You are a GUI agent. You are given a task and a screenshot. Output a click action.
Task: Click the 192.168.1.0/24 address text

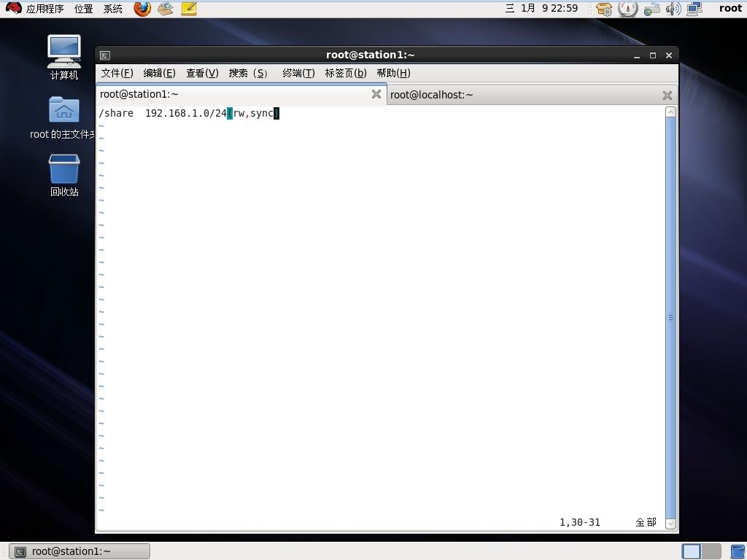pyautogui.click(x=186, y=113)
